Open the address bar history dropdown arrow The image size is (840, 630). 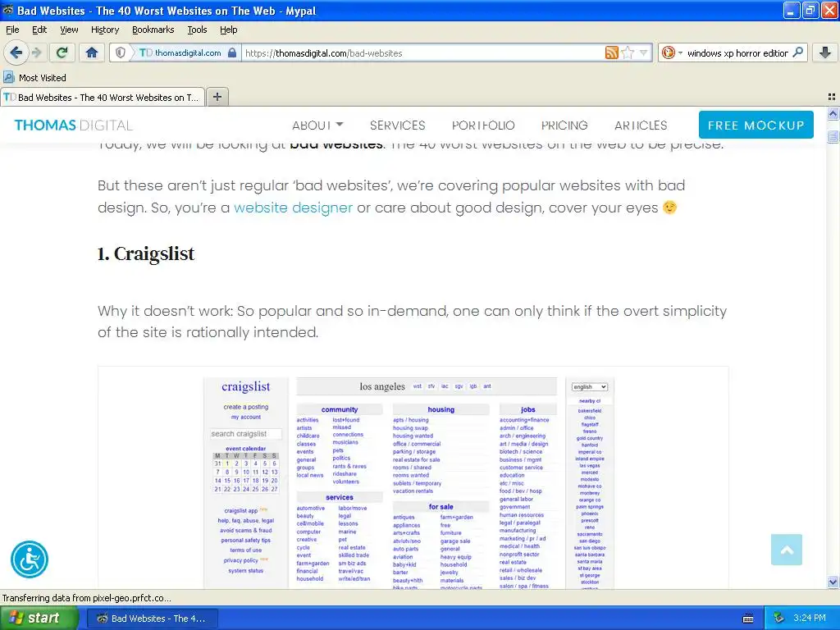(643, 52)
